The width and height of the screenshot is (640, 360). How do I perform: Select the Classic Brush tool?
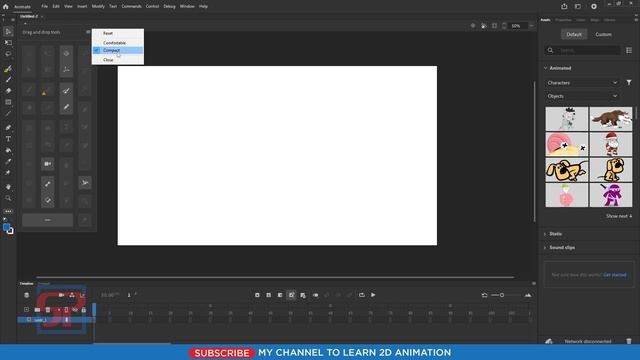click(x=8, y=80)
